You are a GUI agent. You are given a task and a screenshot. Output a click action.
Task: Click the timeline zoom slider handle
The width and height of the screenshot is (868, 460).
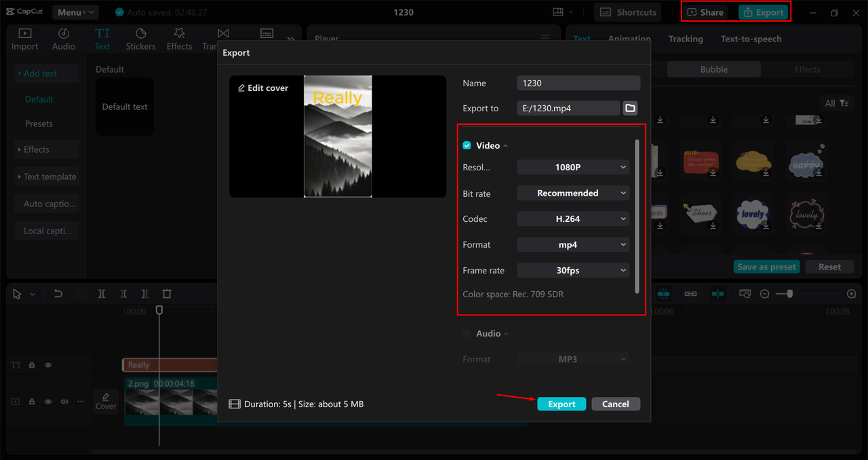790,294
